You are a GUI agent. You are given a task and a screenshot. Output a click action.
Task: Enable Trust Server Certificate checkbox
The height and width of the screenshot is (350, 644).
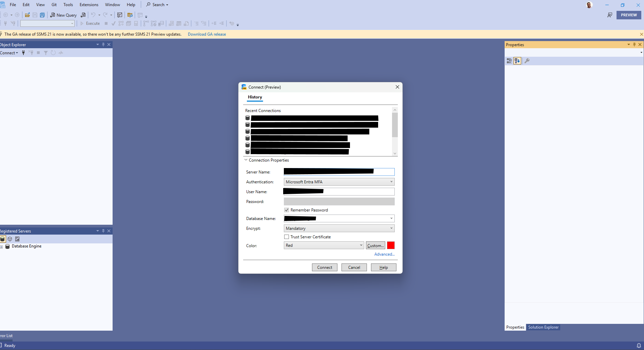pyautogui.click(x=287, y=237)
